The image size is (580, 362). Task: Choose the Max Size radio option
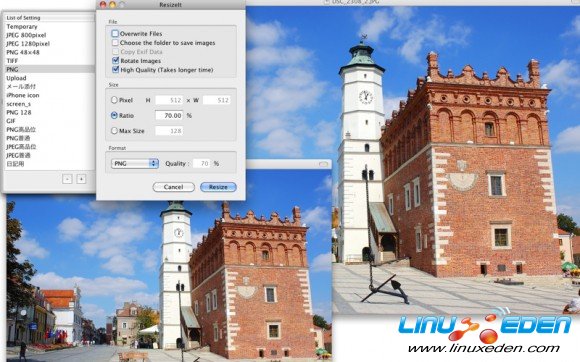(x=114, y=131)
